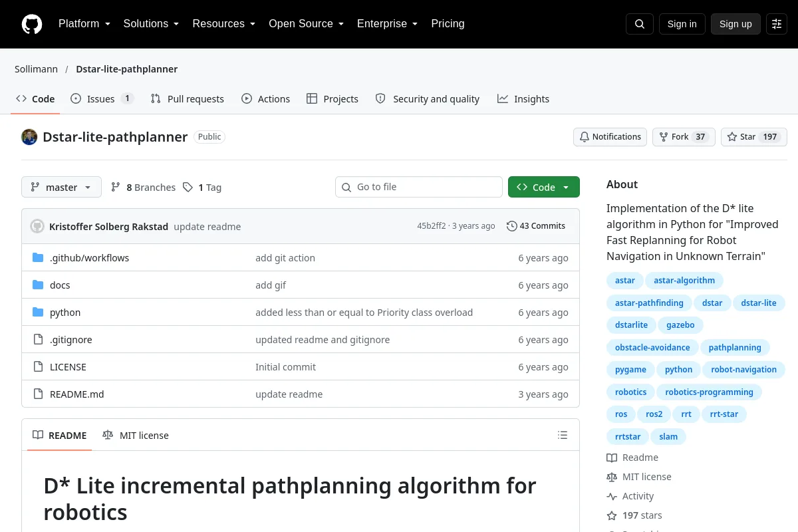Open the README.md file
Image resolution: width=798 pixels, height=532 pixels.
coord(77,394)
